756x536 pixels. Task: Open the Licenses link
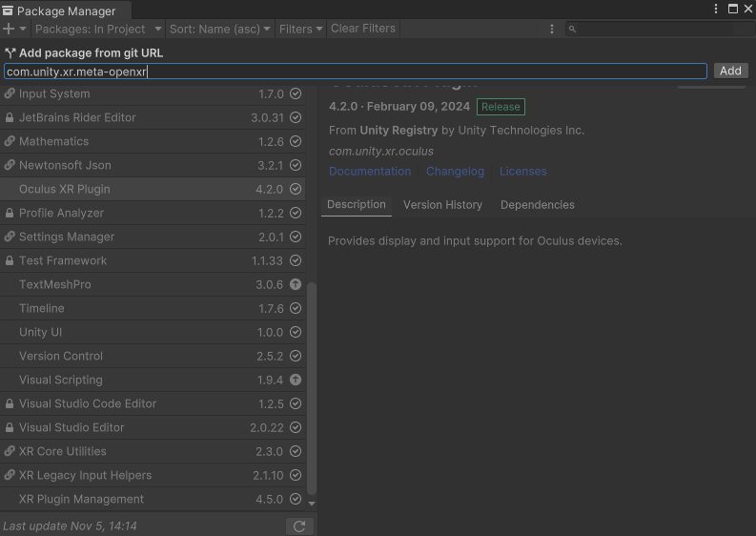523,172
